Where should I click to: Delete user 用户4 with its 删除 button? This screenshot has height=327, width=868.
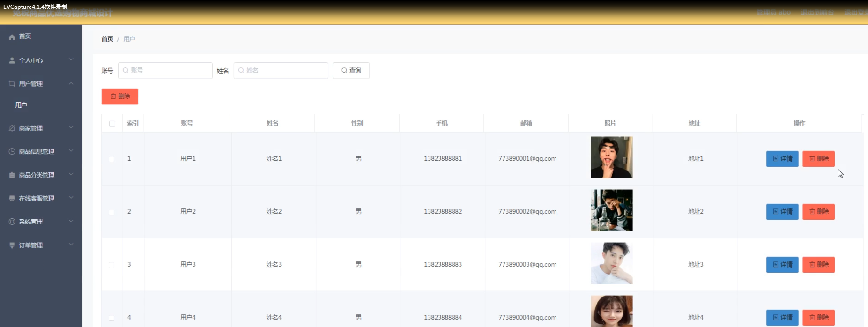click(819, 318)
